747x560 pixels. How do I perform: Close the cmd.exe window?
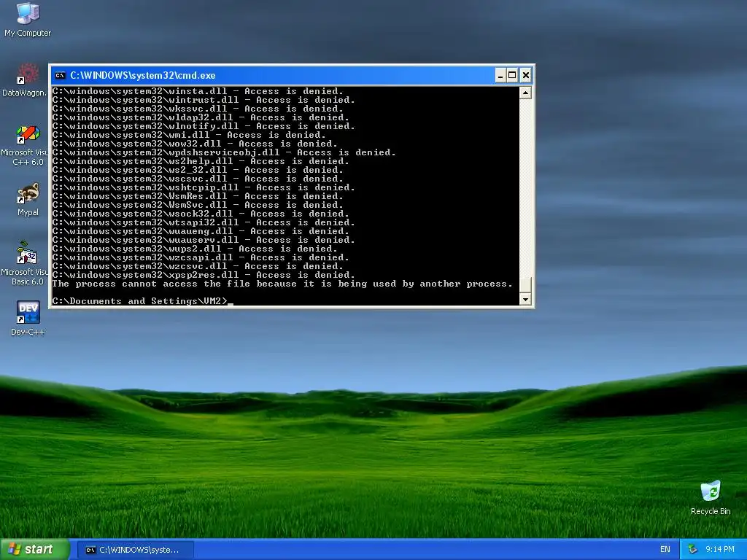tap(525, 75)
